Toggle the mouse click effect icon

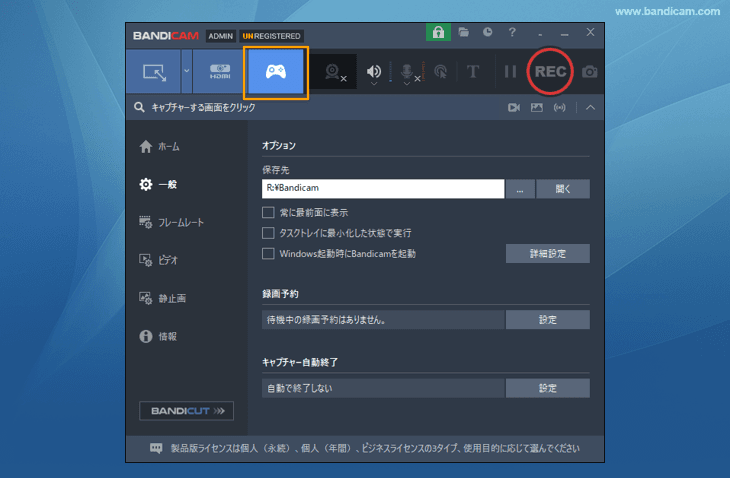click(440, 72)
